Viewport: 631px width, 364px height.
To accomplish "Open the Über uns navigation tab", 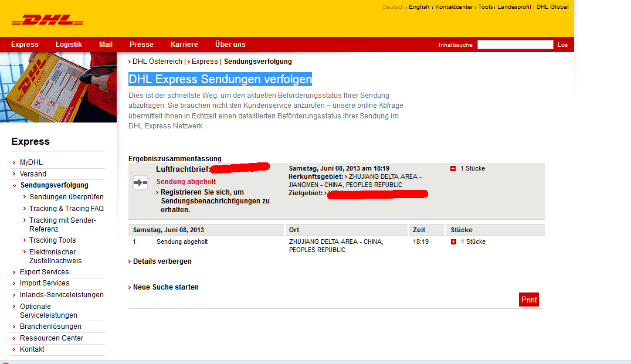I will pyautogui.click(x=230, y=45).
